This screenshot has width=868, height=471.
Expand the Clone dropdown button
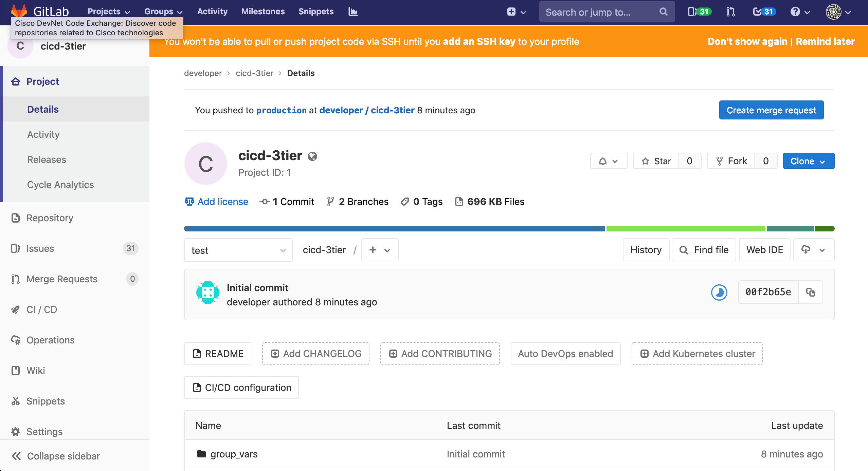[x=808, y=161]
